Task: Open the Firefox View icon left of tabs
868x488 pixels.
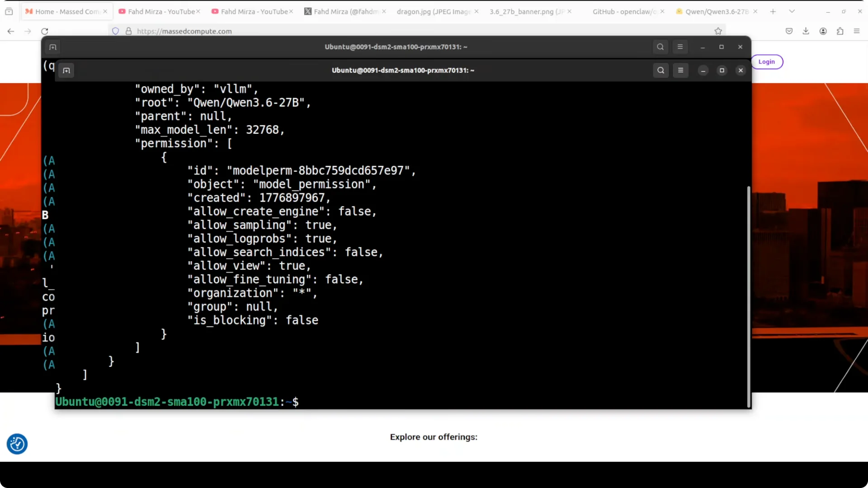Action: 9,11
